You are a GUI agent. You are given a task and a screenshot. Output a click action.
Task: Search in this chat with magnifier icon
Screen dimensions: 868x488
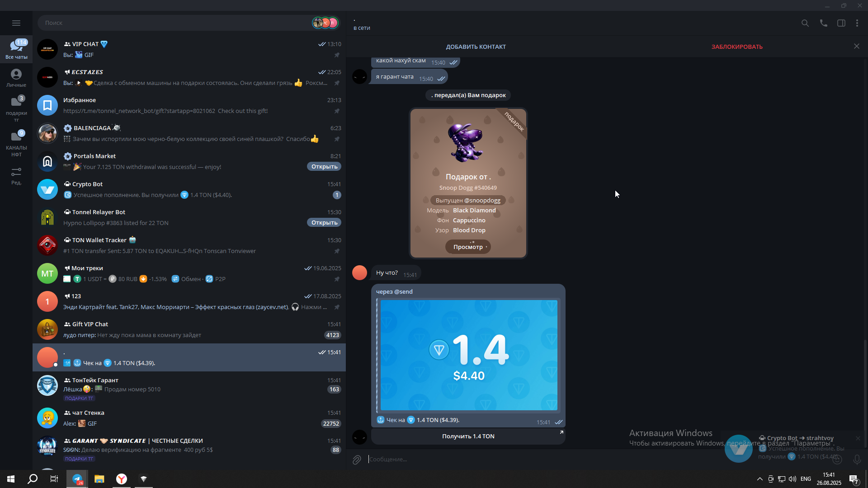pyautogui.click(x=805, y=23)
